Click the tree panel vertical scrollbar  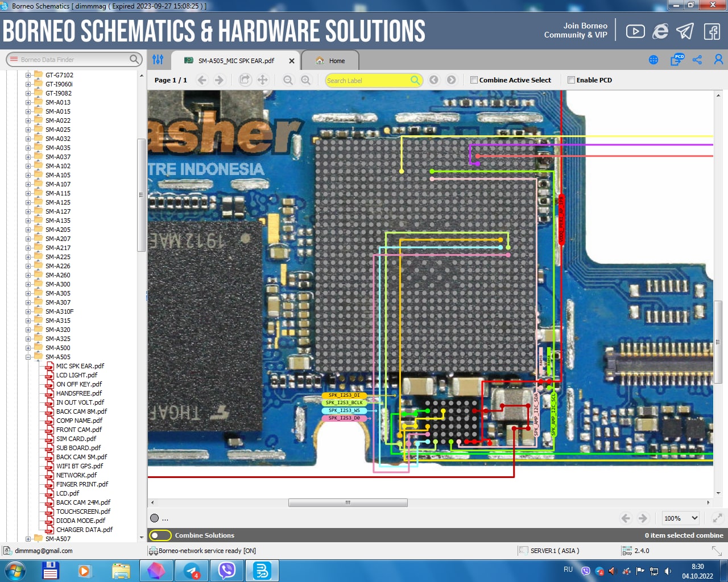point(141,195)
